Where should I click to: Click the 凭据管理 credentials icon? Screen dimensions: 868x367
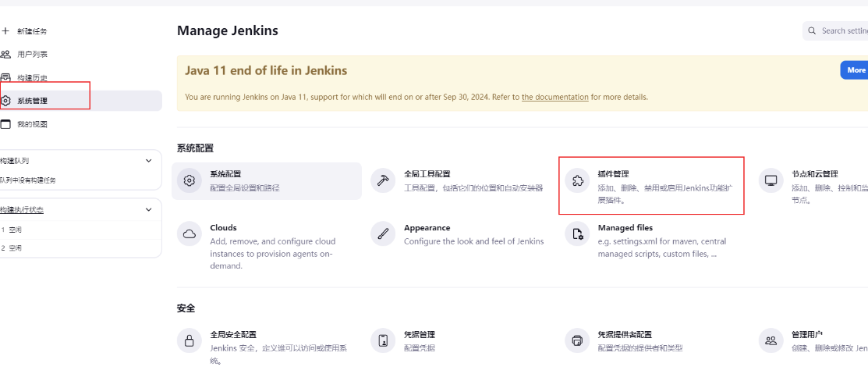(x=382, y=340)
